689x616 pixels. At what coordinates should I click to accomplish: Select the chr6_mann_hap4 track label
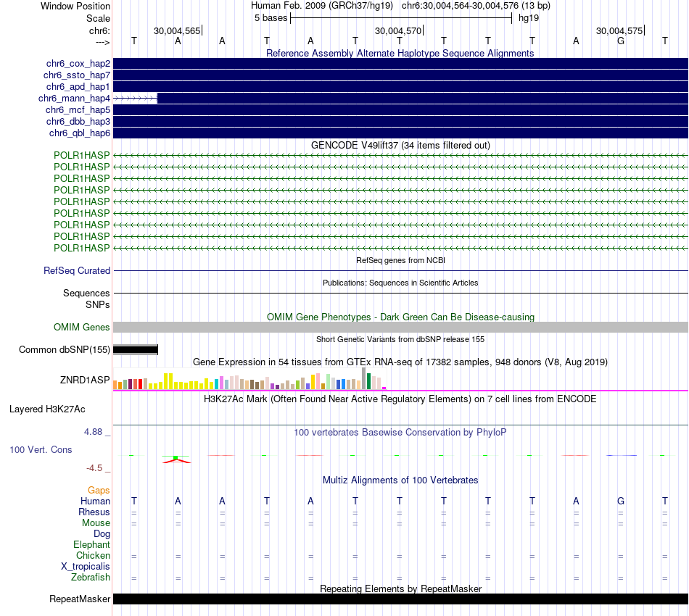(x=74, y=99)
